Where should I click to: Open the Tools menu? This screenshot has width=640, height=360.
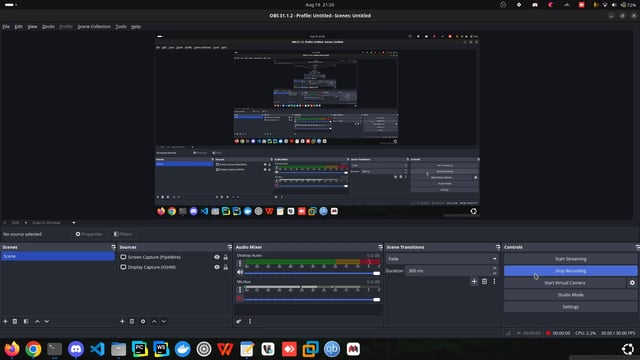[x=121, y=27]
